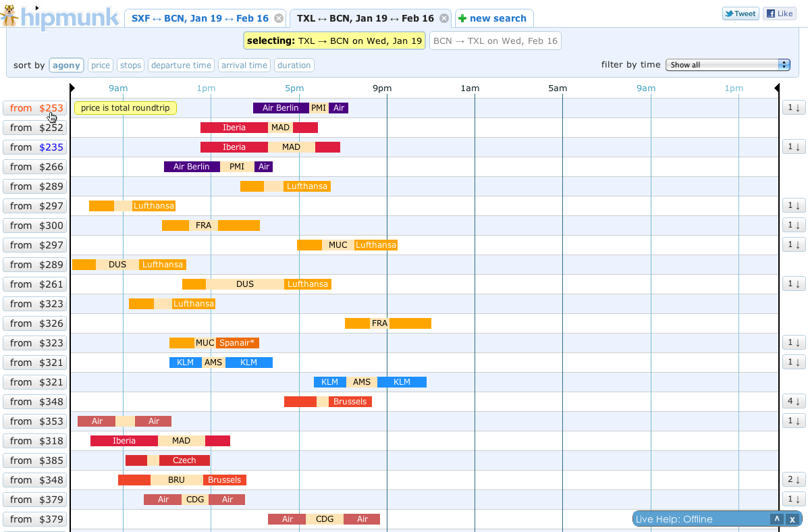Click the Facebook Like button
The image size is (808, 532).
click(x=780, y=14)
